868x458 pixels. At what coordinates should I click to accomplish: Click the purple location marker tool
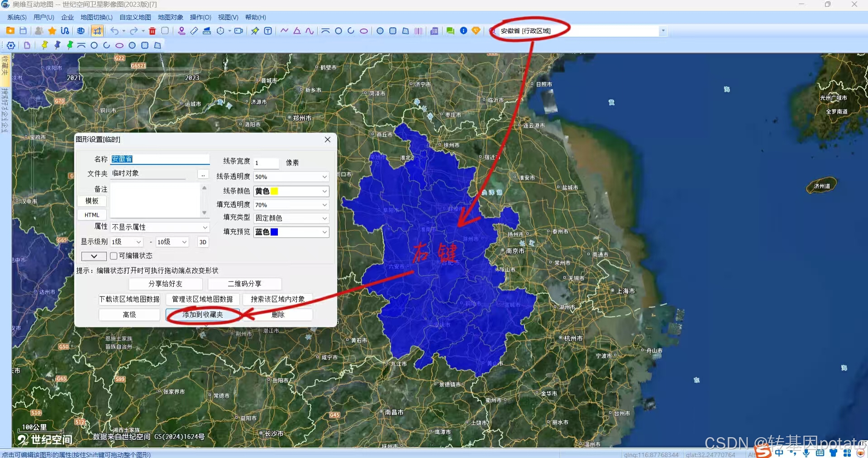[181, 31]
